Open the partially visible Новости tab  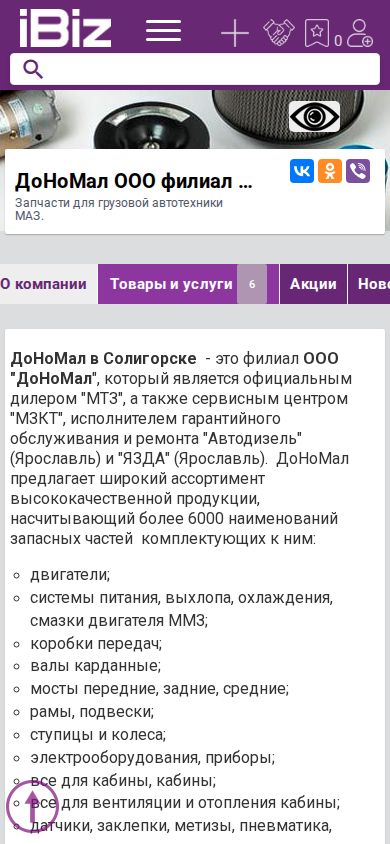pos(369,284)
